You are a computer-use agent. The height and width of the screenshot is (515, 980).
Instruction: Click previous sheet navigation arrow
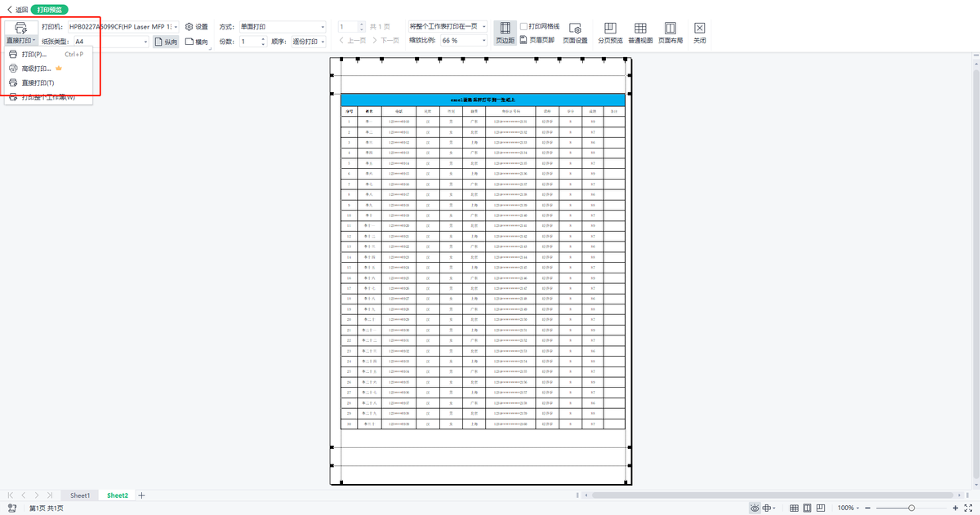click(x=24, y=495)
